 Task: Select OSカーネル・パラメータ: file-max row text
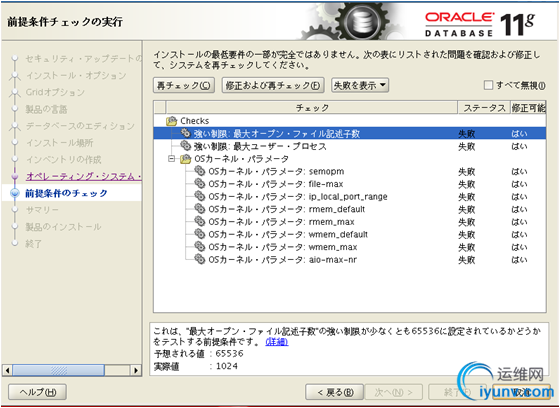275,184
